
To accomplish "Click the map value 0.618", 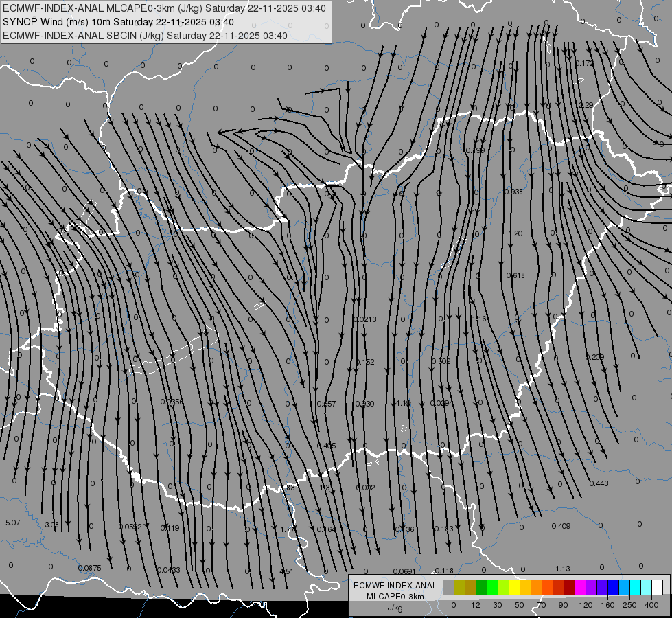I will (515, 275).
